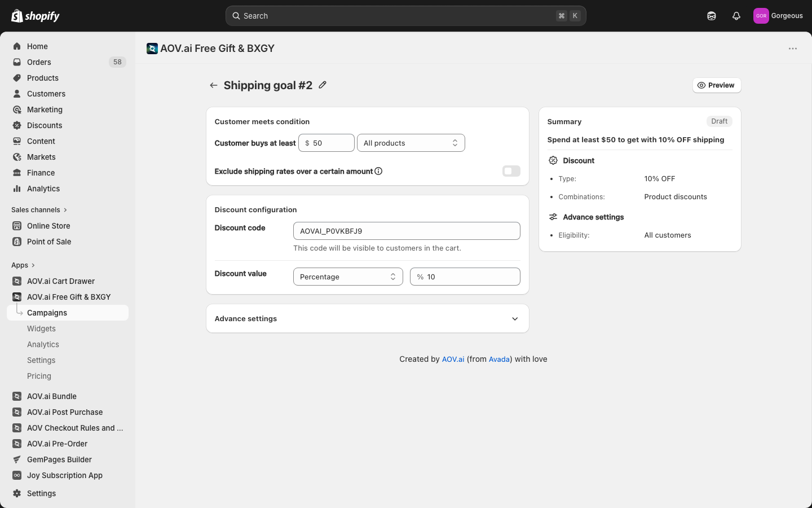Click the Shopify logo
812x508 pixels.
pos(36,16)
